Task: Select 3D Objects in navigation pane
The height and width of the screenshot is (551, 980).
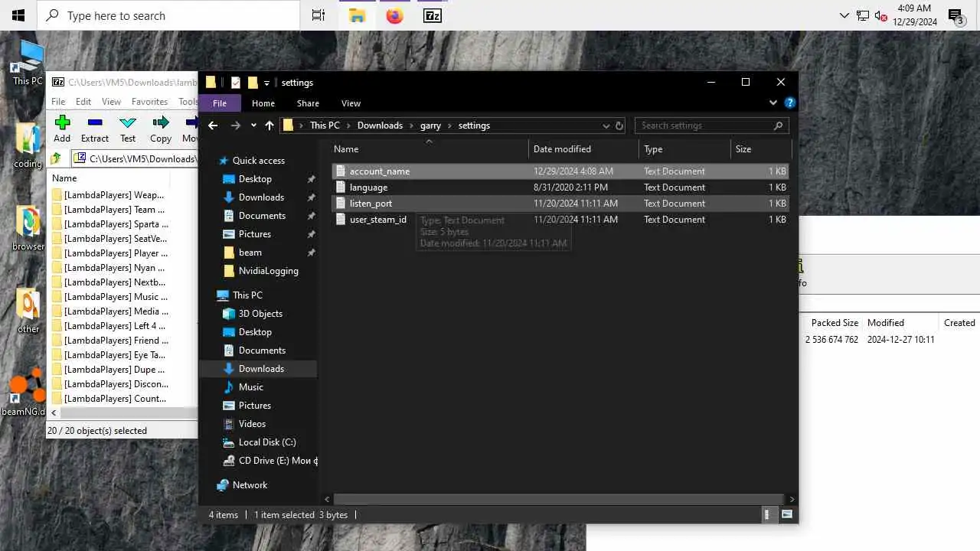Action: [260, 314]
